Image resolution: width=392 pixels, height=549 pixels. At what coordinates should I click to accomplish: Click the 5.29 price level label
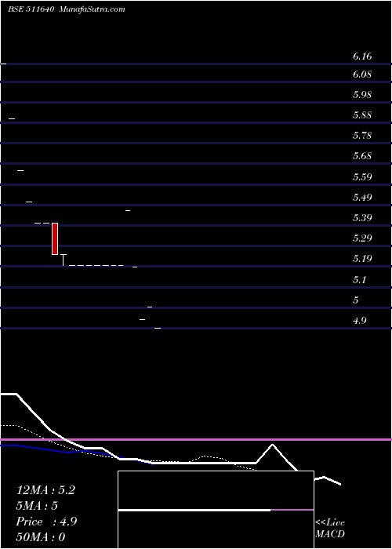click(x=362, y=238)
